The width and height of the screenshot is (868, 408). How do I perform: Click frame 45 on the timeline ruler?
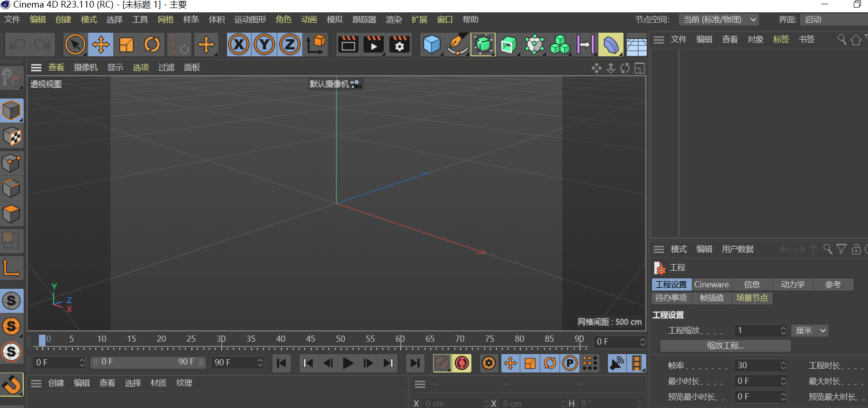coord(311,339)
